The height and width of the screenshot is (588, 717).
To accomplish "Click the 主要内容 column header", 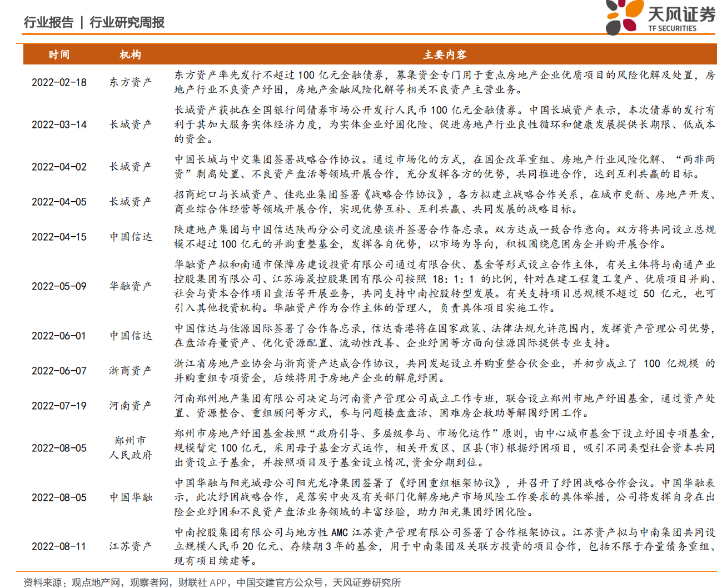I will pyautogui.click(x=445, y=54).
